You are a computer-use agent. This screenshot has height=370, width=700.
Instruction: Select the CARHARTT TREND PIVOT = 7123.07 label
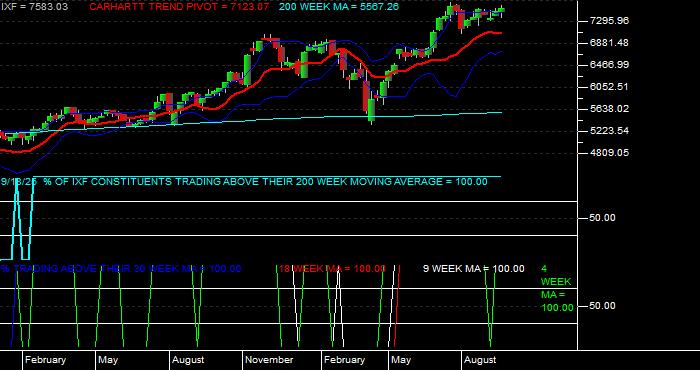point(179,7)
